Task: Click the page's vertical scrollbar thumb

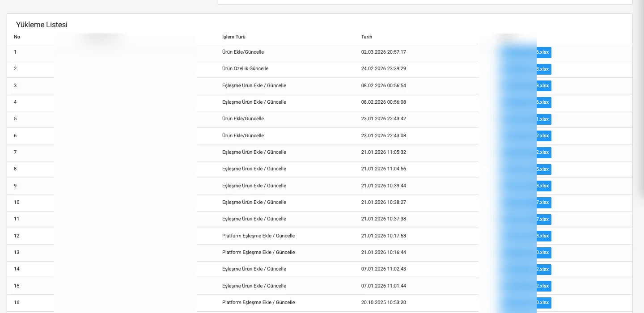Action: point(641,98)
